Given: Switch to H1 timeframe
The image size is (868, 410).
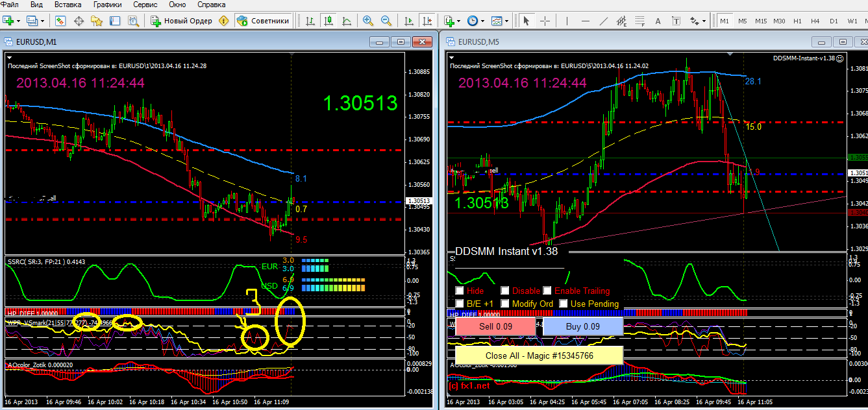Looking at the screenshot, I should (797, 21).
